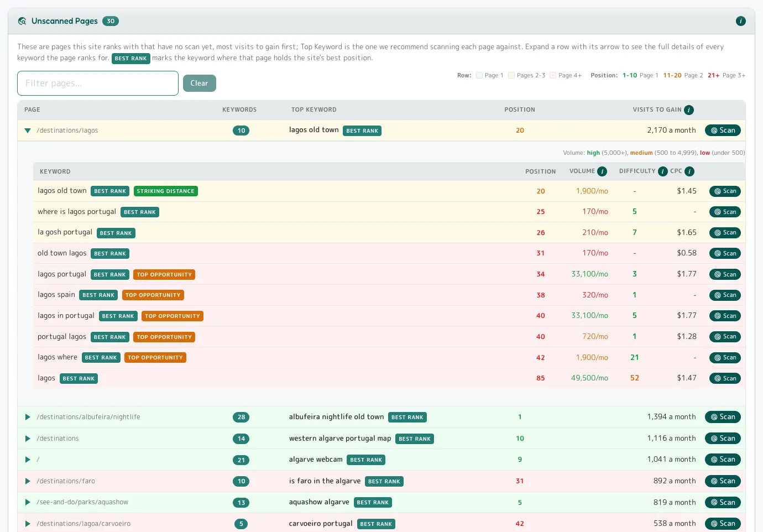Image resolution: width=763 pixels, height=532 pixels.
Task: Click the Top Keyword column header
Action: (314, 110)
